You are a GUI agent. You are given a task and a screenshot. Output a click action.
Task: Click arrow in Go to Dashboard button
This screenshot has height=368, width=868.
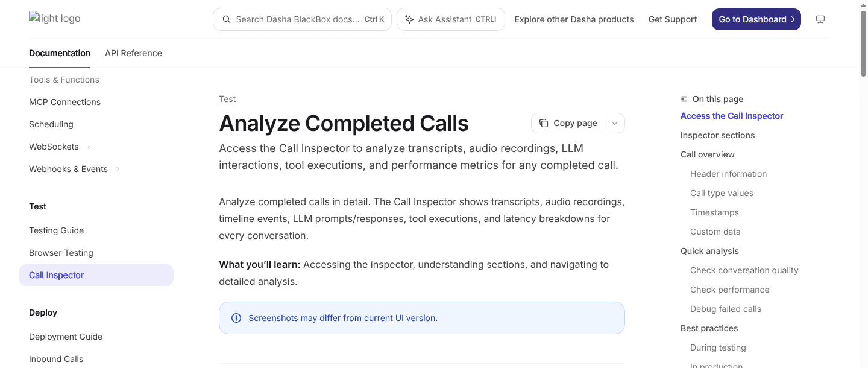coord(793,19)
